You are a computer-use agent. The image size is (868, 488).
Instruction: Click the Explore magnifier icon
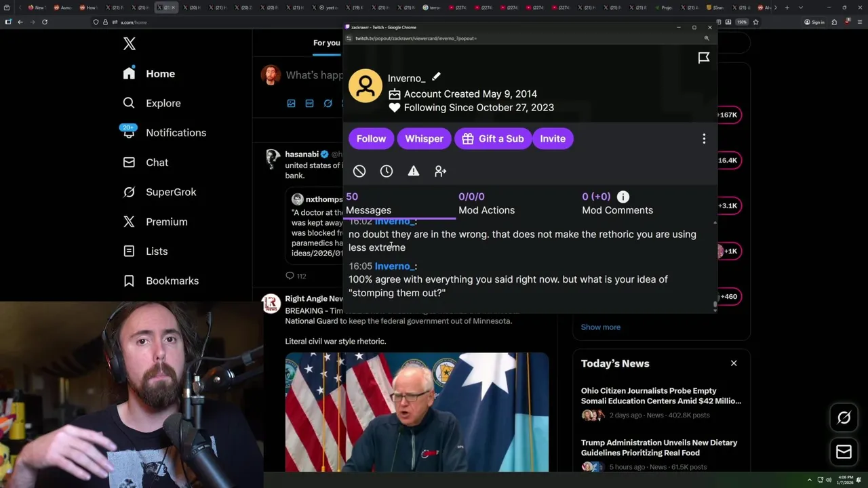click(x=129, y=103)
